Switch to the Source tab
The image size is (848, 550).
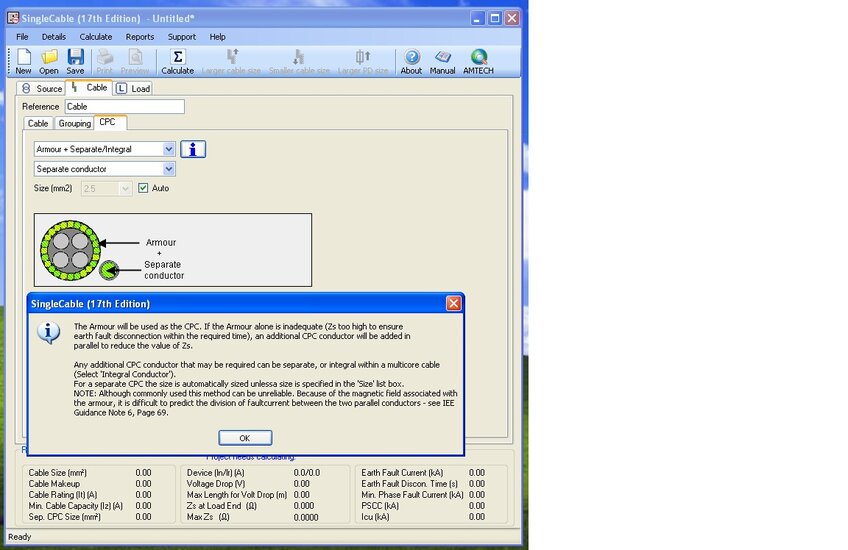(x=41, y=89)
